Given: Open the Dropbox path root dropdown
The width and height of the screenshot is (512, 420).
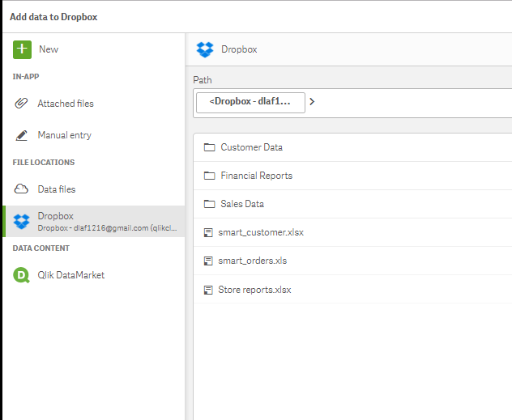Looking at the screenshot, I should coord(250,102).
